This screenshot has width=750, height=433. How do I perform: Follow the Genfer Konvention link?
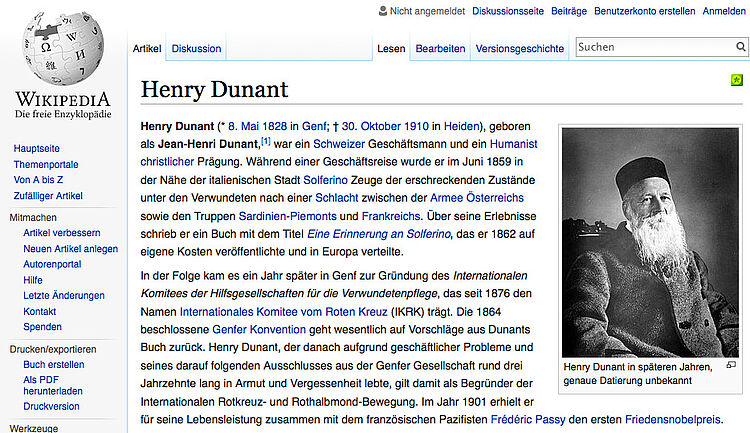click(x=259, y=330)
